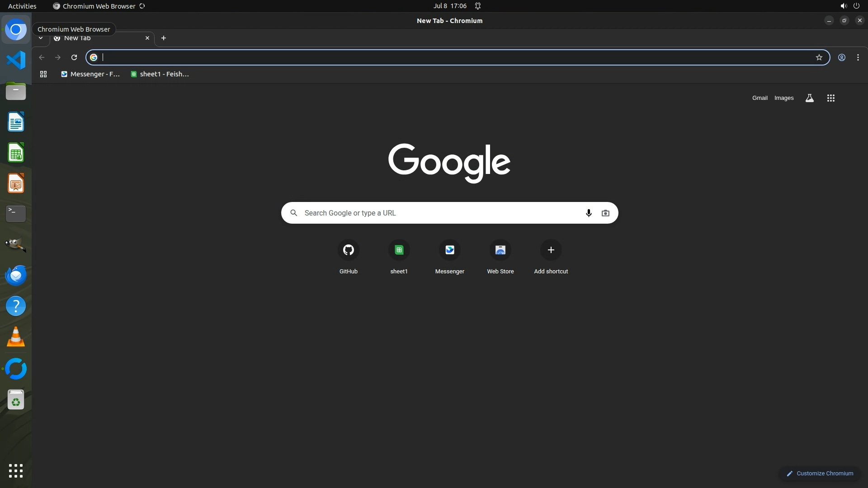
Task: Launch Visual Studio Code from dock
Action: tap(16, 60)
